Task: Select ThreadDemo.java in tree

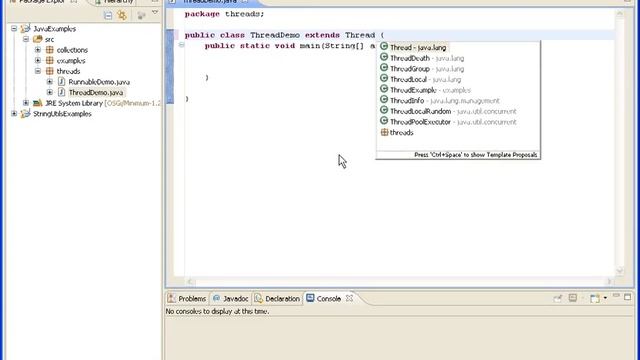Action: click(x=96, y=93)
